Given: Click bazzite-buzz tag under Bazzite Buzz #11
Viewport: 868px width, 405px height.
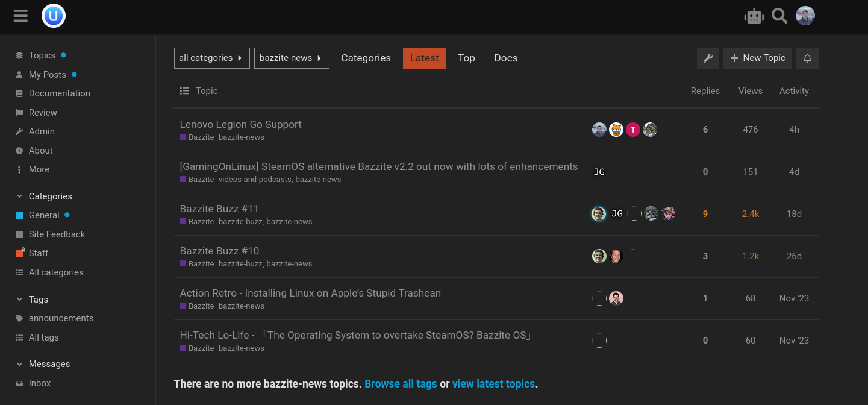Looking at the screenshot, I should (x=240, y=222).
